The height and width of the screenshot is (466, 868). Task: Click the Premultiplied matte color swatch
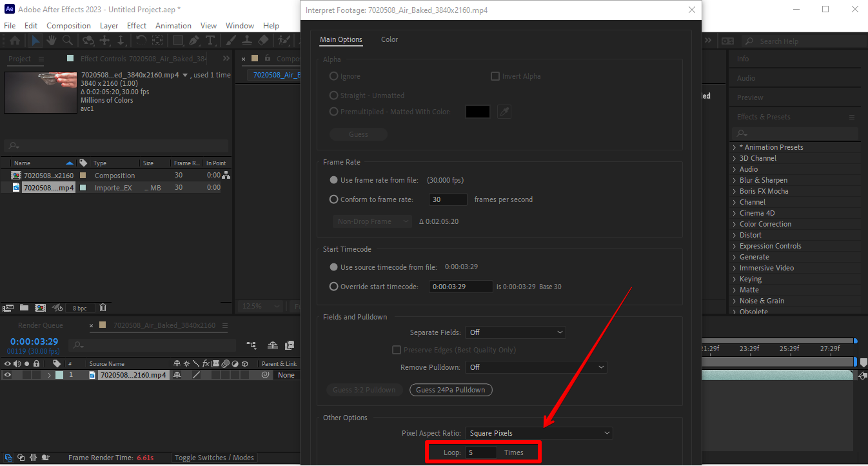[477, 111]
